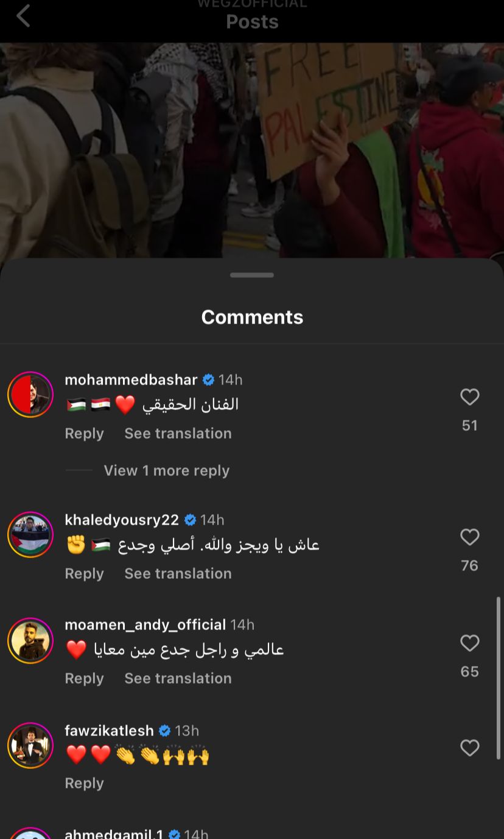Screen dimensions: 504x839
Task: Open khaledyousry22's avatar with Palestine flag
Action: 30,534
